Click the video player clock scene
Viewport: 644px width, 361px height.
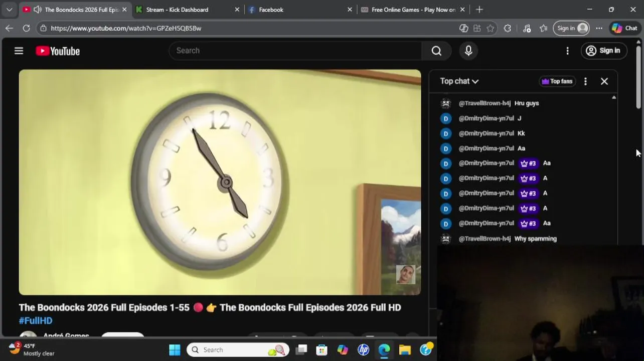(220, 182)
